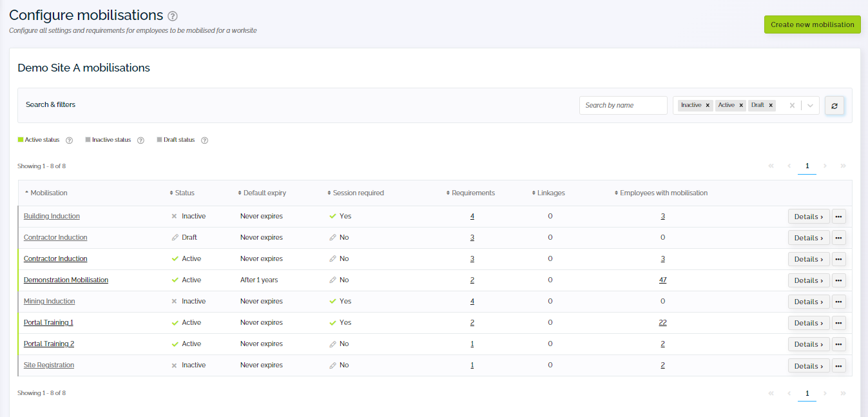Click Details button for Building Induction

coord(809,217)
